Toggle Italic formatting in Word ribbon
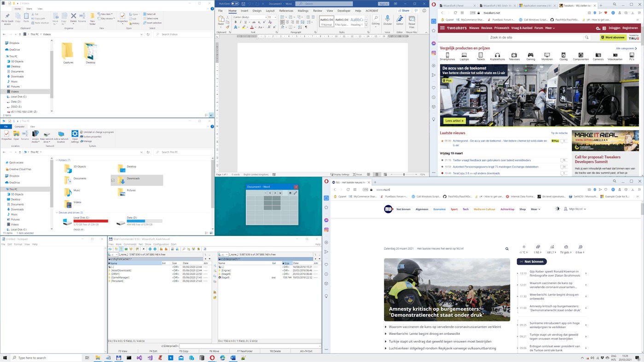 point(240,22)
